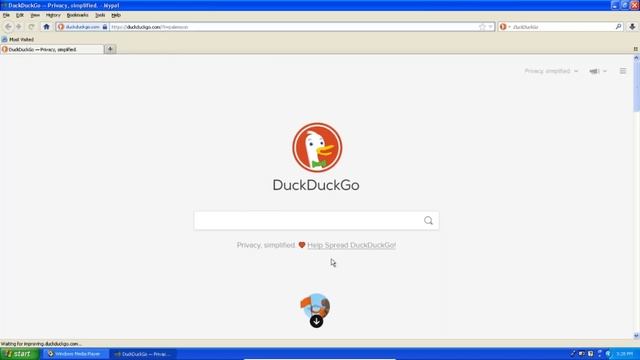Viewport: 640px width, 360px height.
Task: Open the Most Visited bookmarks folder
Action: click(18, 39)
